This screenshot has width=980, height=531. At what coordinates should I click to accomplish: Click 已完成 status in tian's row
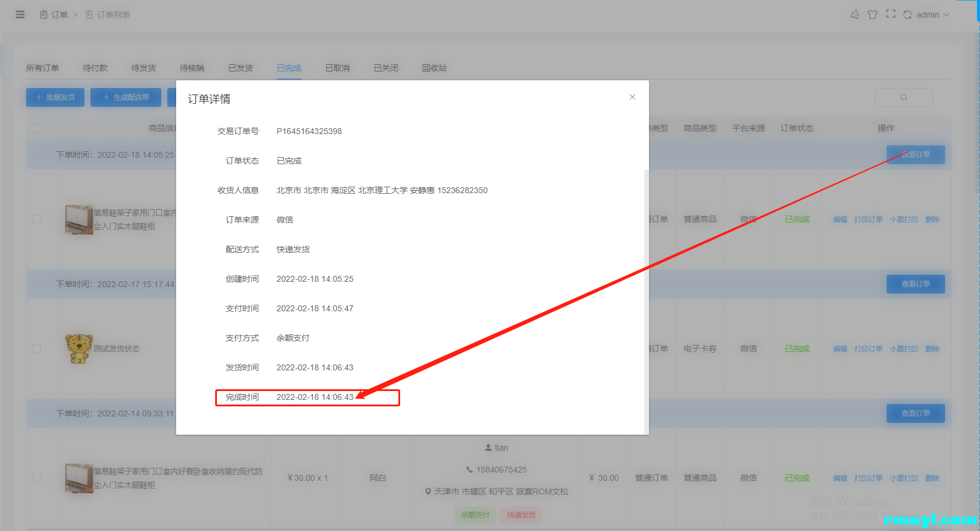click(797, 478)
